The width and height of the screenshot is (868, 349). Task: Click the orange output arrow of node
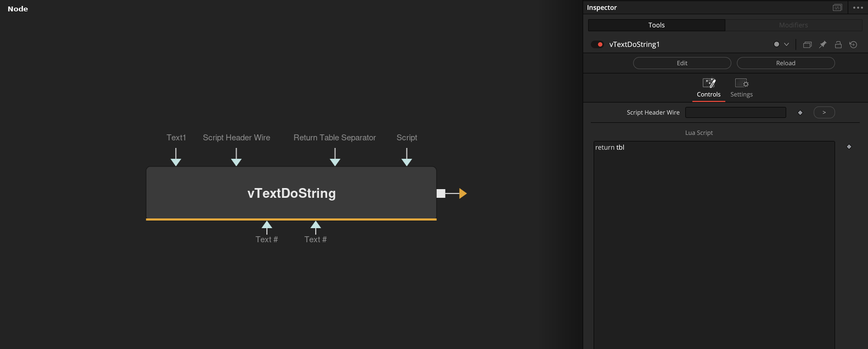(463, 193)
